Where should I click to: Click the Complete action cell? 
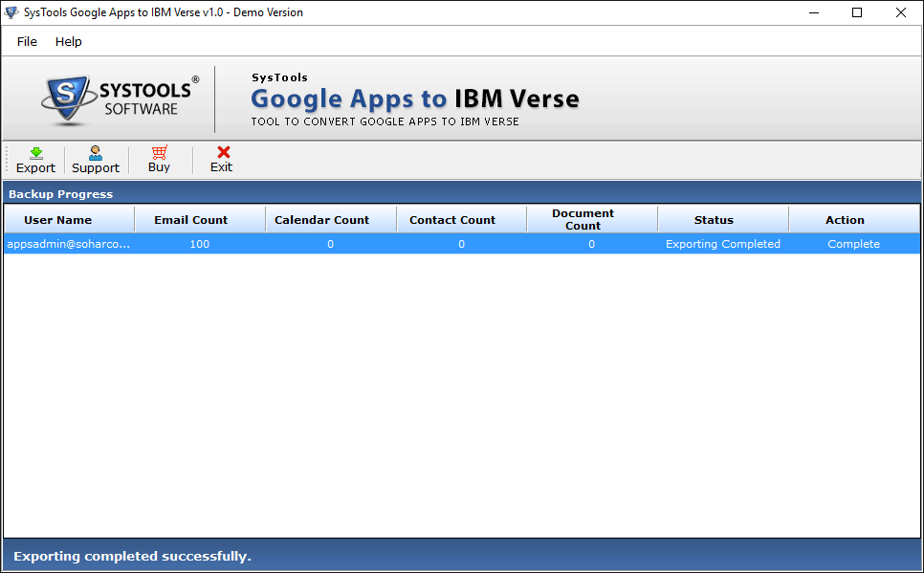point(854,244)
